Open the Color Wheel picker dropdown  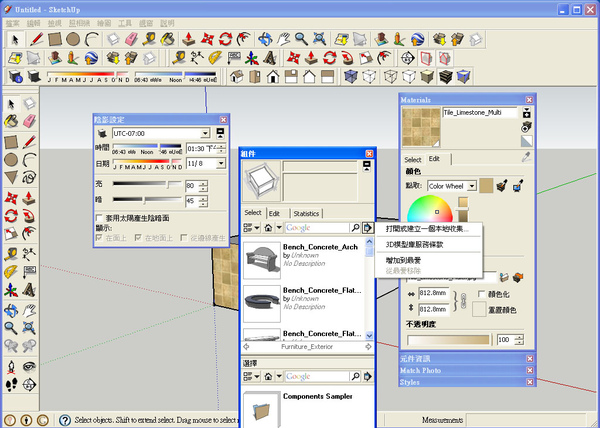click(x=472, y=186)
